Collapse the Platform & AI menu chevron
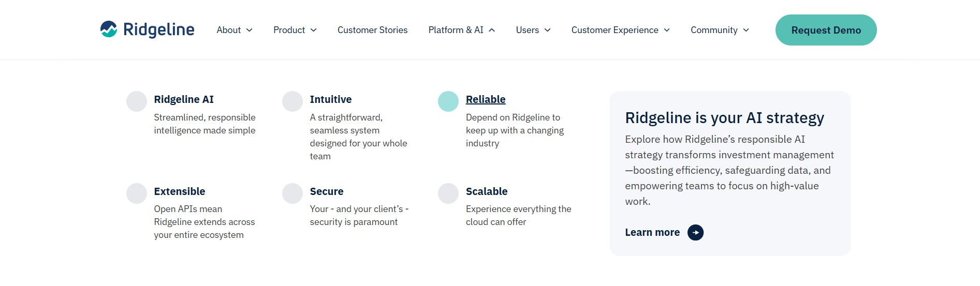 [x=492, y=30]
